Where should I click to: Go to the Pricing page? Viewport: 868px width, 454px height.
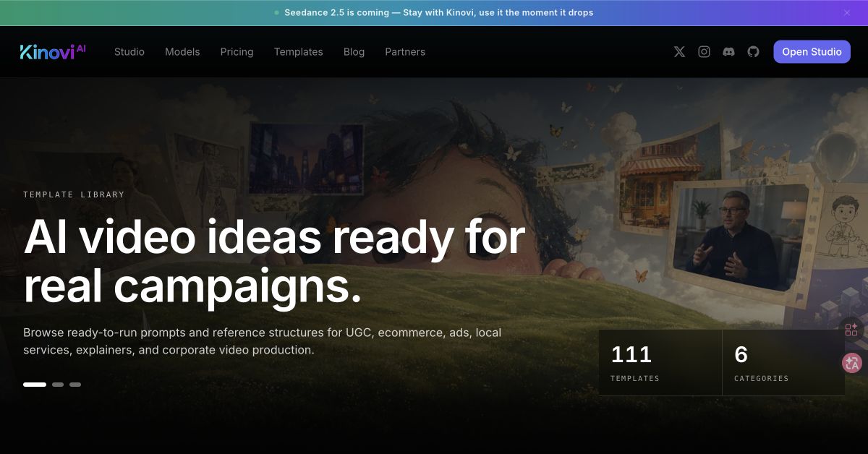click(237, 52)
